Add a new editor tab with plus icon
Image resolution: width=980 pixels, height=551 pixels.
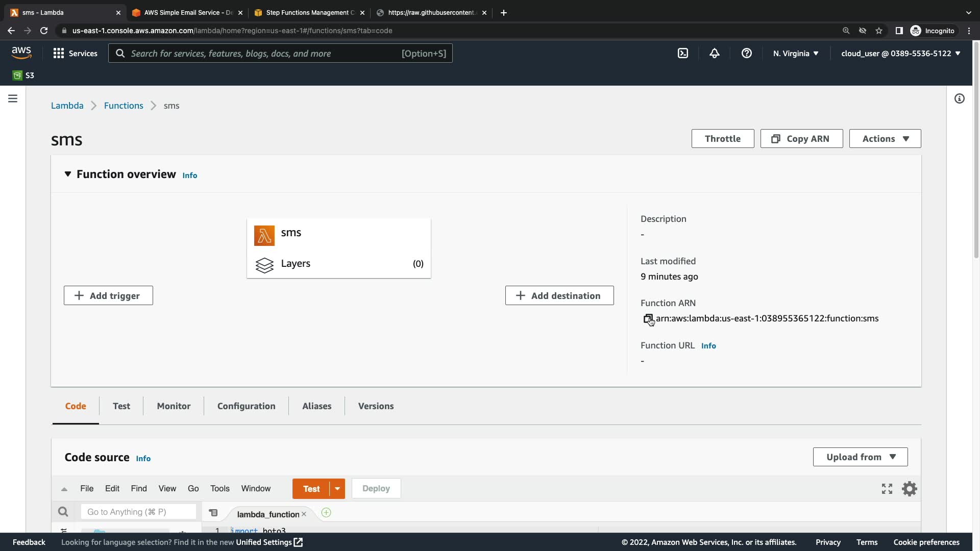pyautogui.click(x=326, y=513)
